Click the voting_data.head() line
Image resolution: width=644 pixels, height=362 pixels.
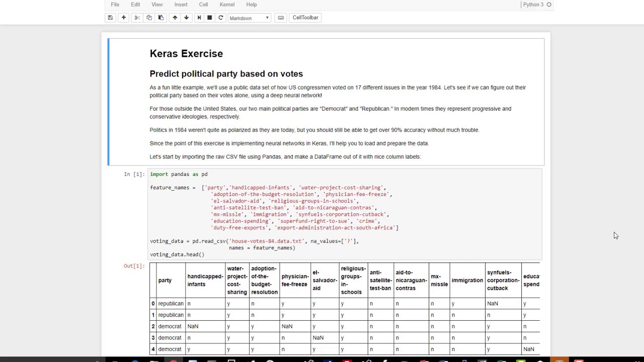(177, 254)
